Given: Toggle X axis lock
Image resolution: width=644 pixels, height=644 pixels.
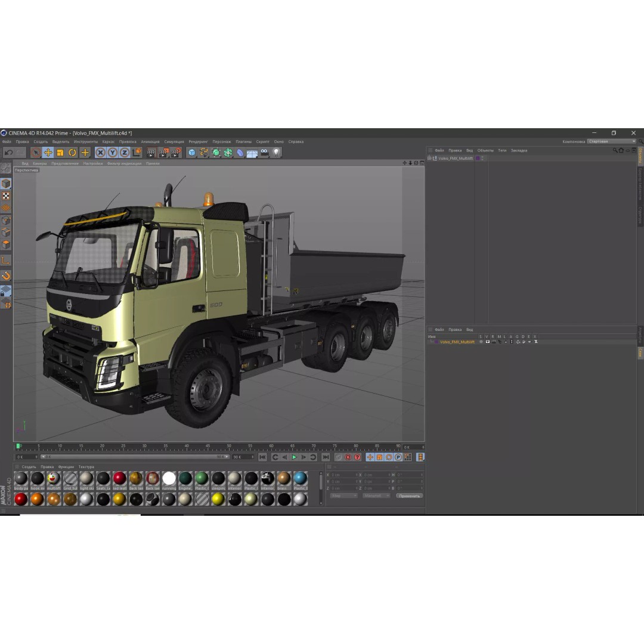Looking at the screenshot, I should pyautogui.click(x=100, y=153).
